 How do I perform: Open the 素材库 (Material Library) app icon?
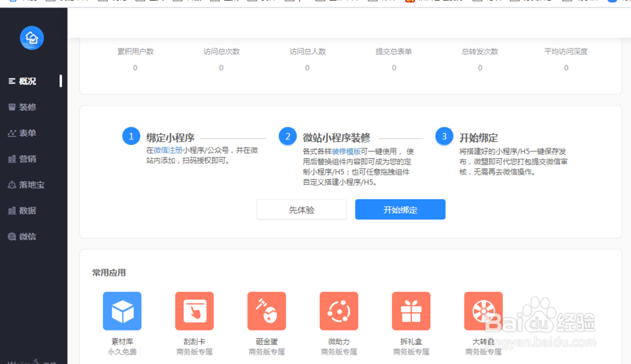click(x=122, y=310)
